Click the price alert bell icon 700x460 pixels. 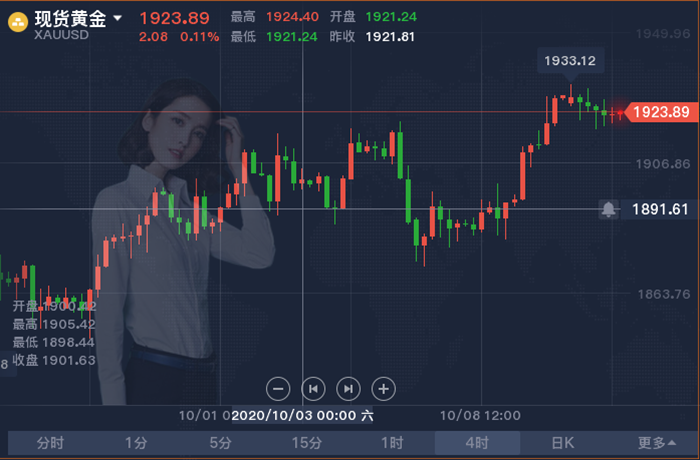(609, 209)
